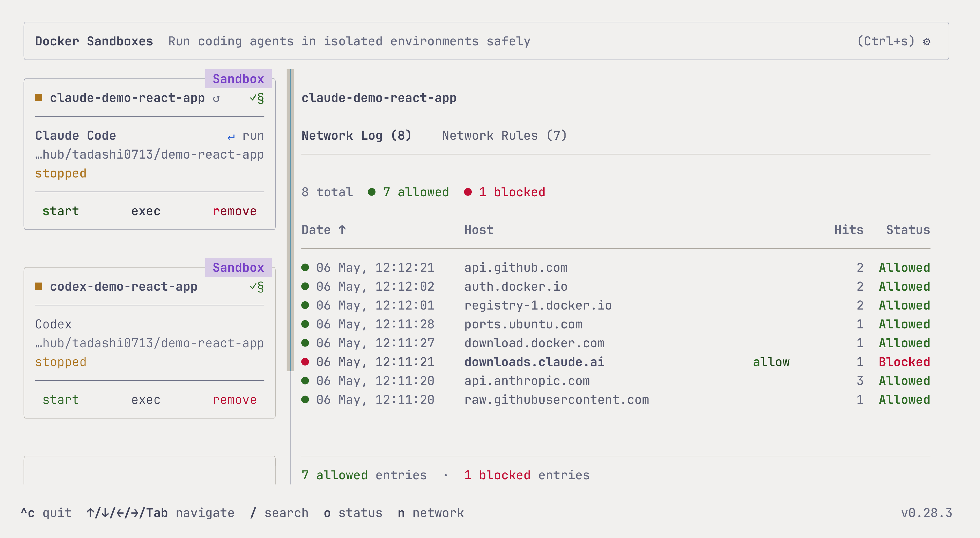Select download.docker.com host entry
The height and width of the screenshot is (538, 980).
pyautogui.click(x=534, y=343)
